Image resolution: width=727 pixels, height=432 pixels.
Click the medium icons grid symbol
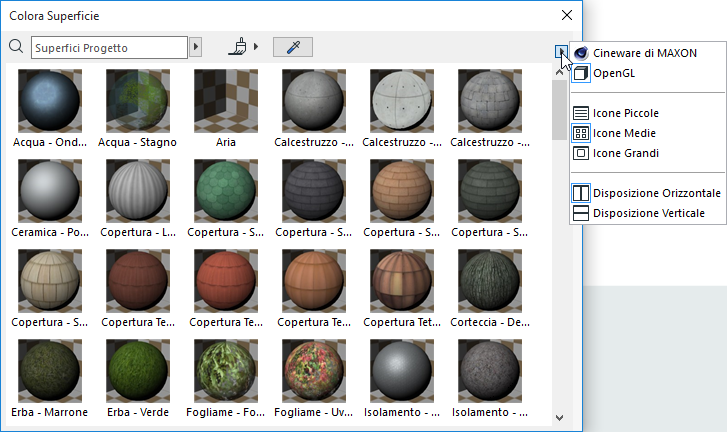tap(581, 133)
